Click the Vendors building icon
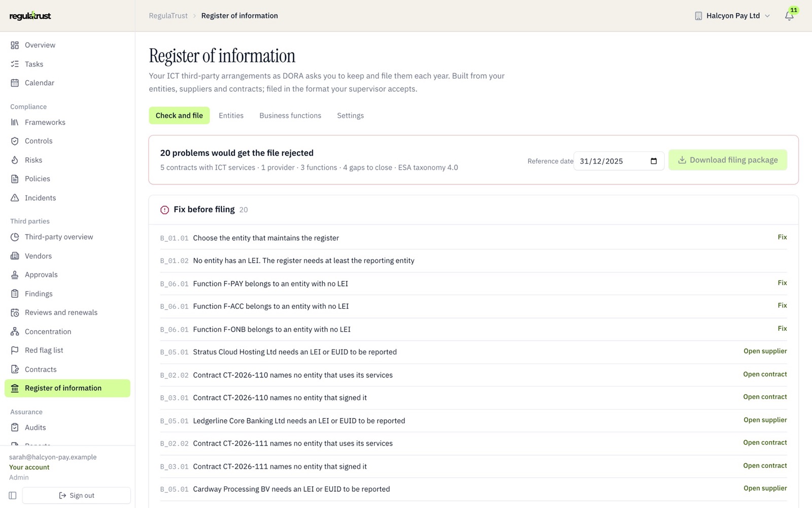The width and height of the screenshot is (812, 508). coord(15,256)
